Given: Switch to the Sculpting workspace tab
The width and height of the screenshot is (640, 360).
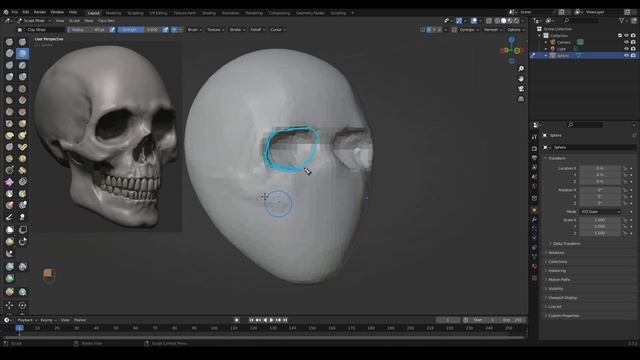Looking at the screenshot, I should click(136, 13).
